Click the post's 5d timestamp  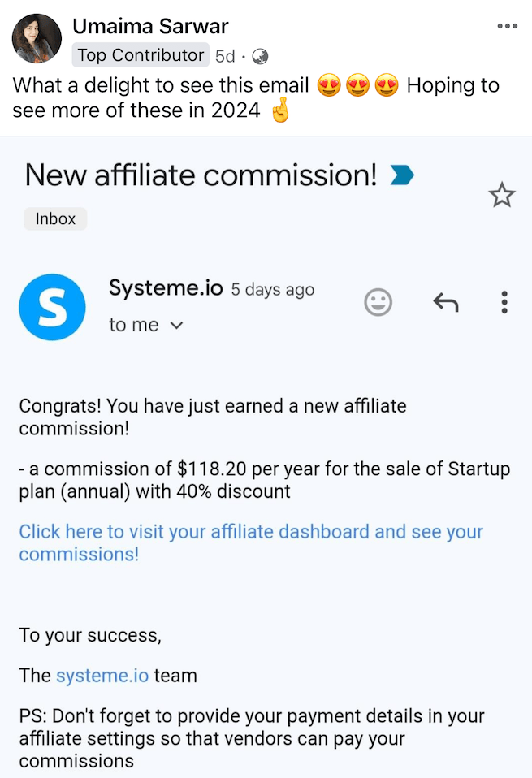point(225,57)
